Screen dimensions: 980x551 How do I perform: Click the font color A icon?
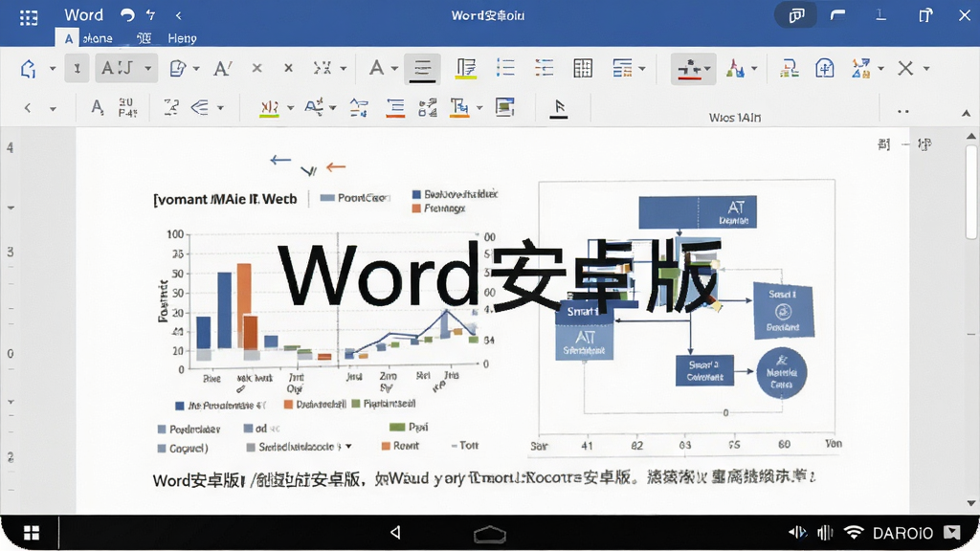(376, 68)
